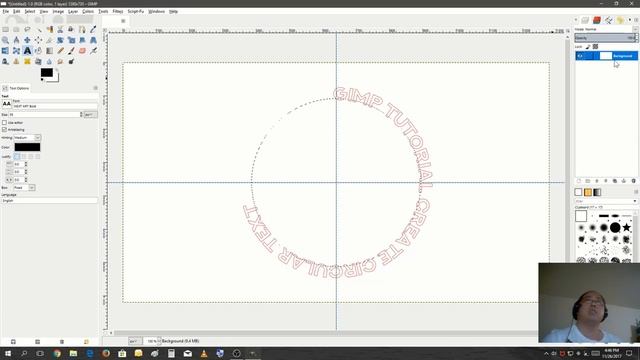Open the text Box type dropdown
Viewport: 640px width, 360px height.
[24, 188]
